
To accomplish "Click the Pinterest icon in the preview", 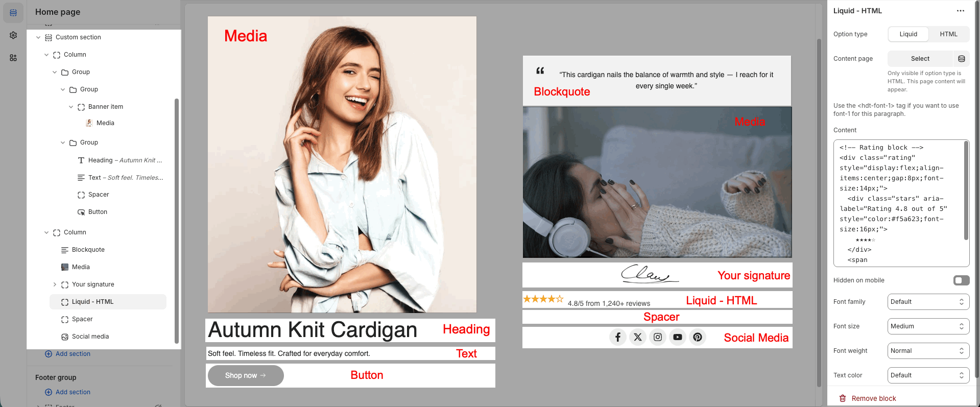I will [698, 337].
